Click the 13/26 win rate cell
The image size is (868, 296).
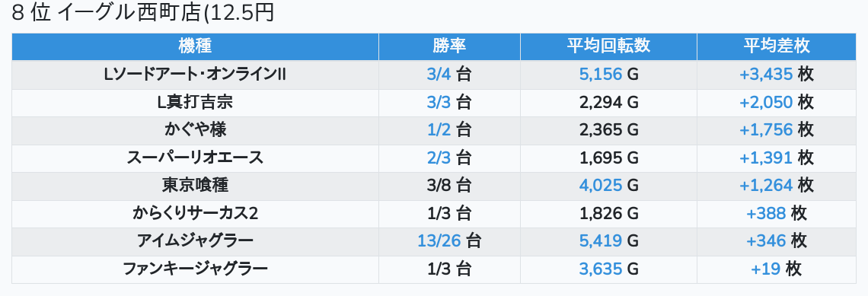[449, 242]
